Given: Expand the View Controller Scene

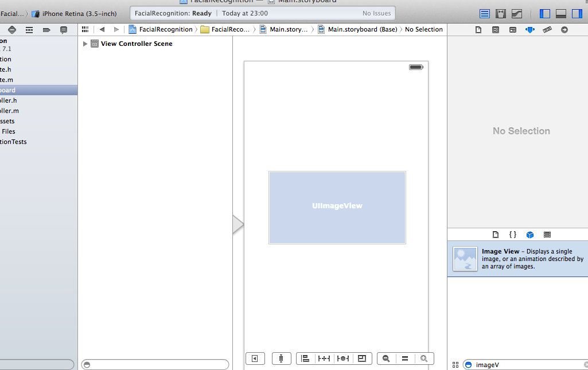Looking at the screenshot, I should 85,43.
